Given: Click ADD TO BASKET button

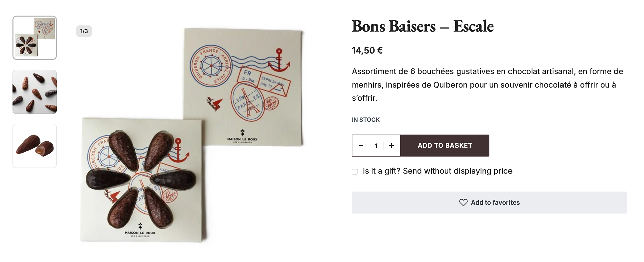Looking at the screenshot, I should [x=445, y=146].
